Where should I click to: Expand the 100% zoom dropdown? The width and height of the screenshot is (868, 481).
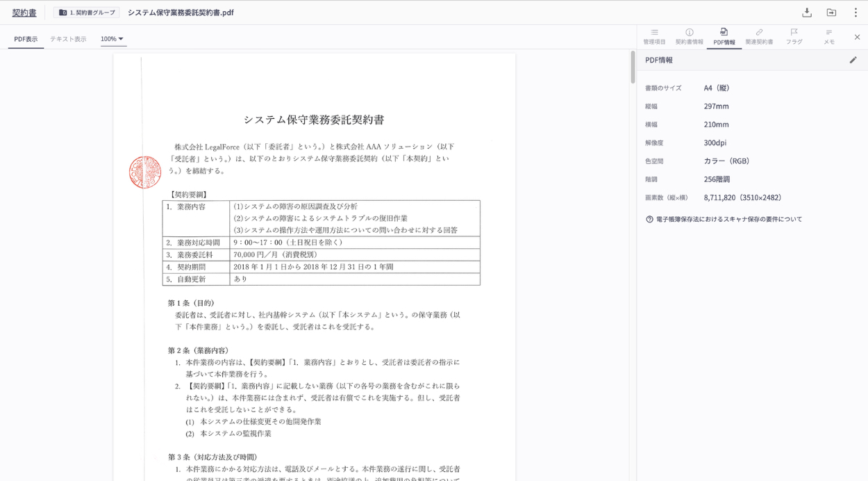click(x=112, y=39)
